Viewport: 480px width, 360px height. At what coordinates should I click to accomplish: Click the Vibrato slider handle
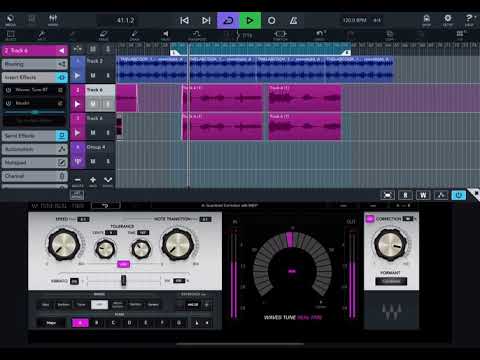coord(123,280)
